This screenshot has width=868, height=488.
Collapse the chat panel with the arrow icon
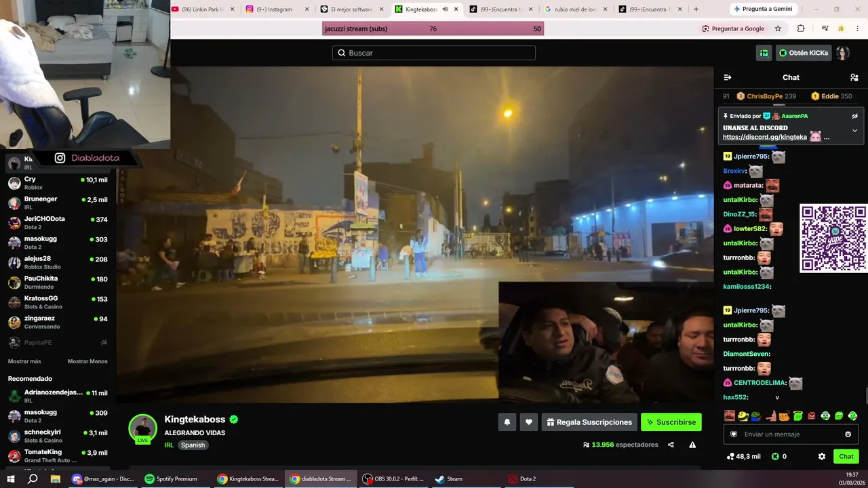[x=728, y=77]
